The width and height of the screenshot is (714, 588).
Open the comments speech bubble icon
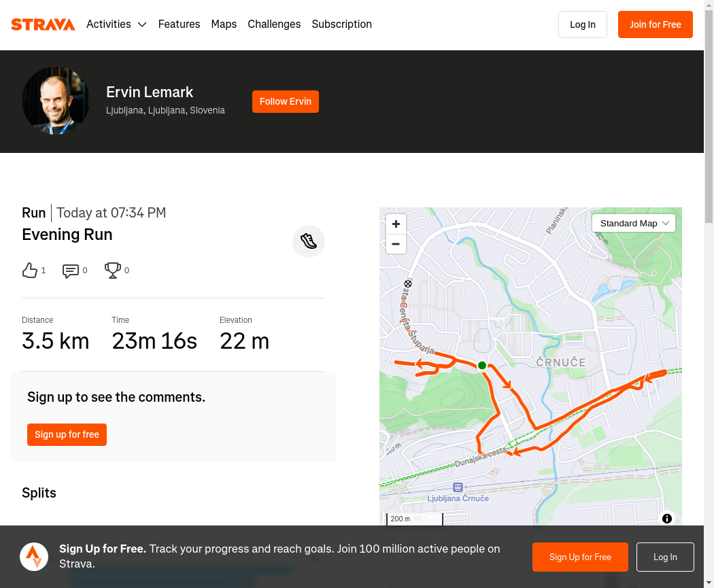tap(71, 271)
